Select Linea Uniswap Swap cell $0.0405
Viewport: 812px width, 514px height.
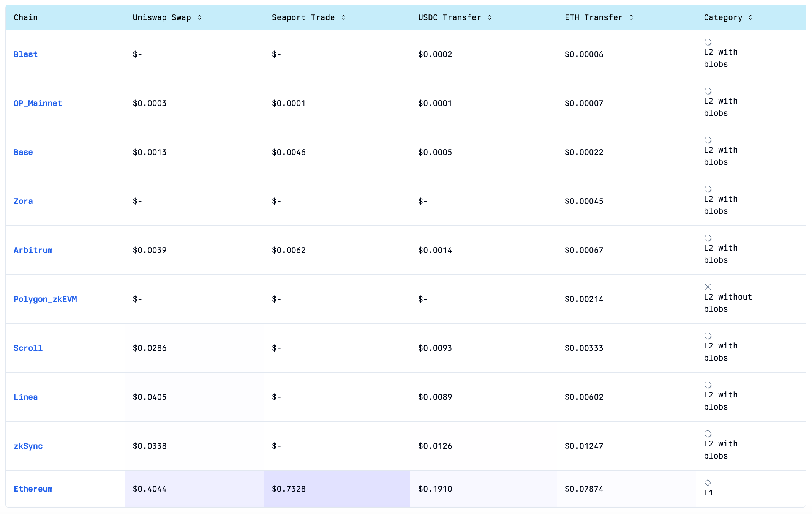pyautogui.click(x=194, y=397)
